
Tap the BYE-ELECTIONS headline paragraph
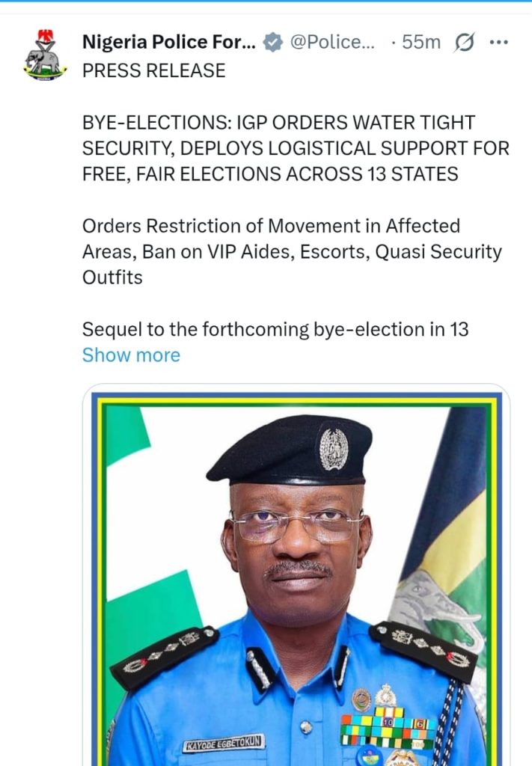point(296,148)
